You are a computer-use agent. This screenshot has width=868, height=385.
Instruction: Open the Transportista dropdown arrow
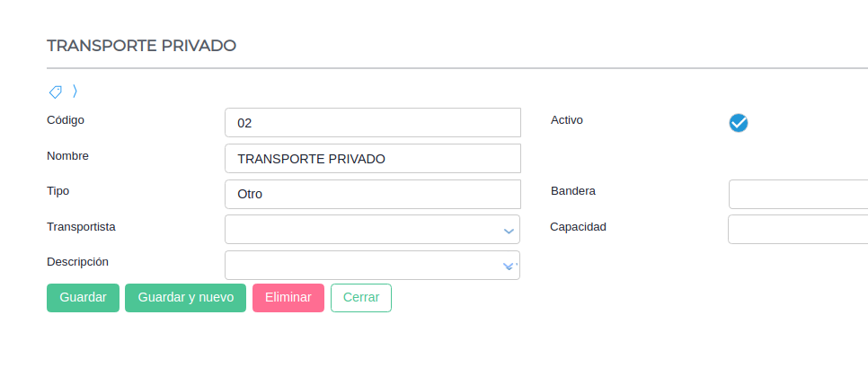pyautogui.click(x=509, y=231)
